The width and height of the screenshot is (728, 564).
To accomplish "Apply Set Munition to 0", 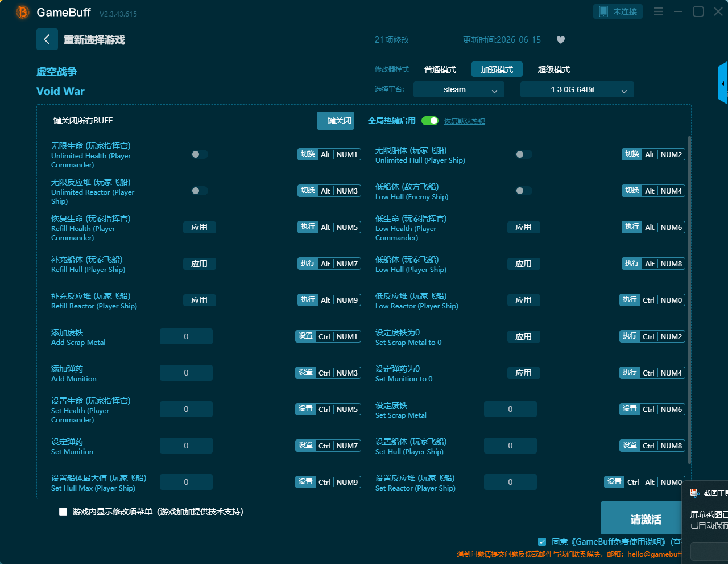I will click(524, 373).
